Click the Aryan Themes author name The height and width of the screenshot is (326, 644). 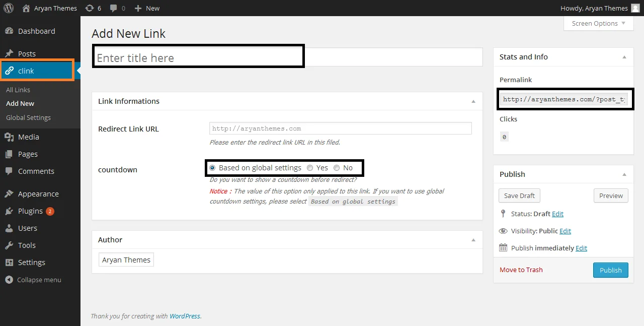click(126, 260)
